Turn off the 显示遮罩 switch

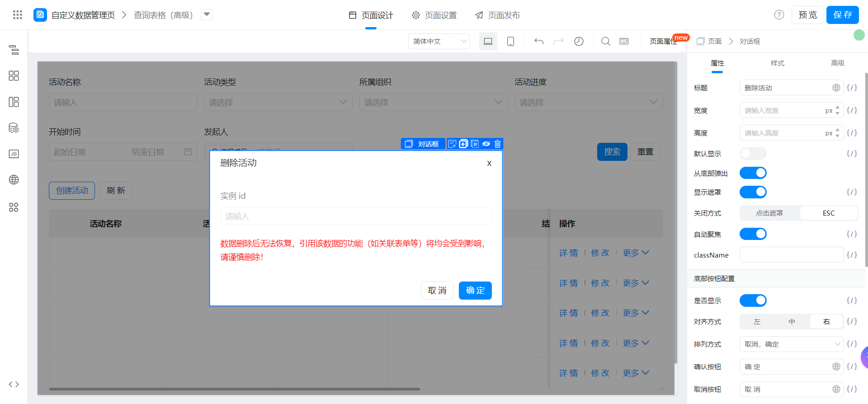753,192
